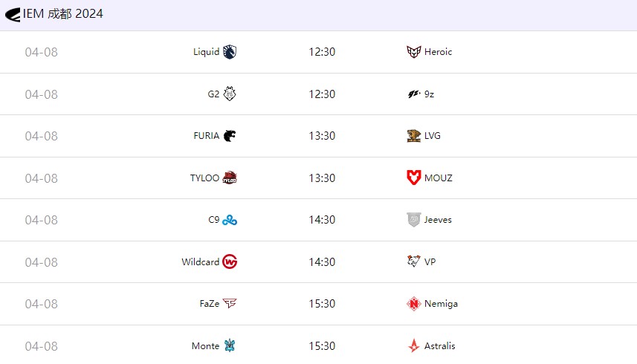
Task: Click the MOUZ red heart logo
Action: click(414, 178)
